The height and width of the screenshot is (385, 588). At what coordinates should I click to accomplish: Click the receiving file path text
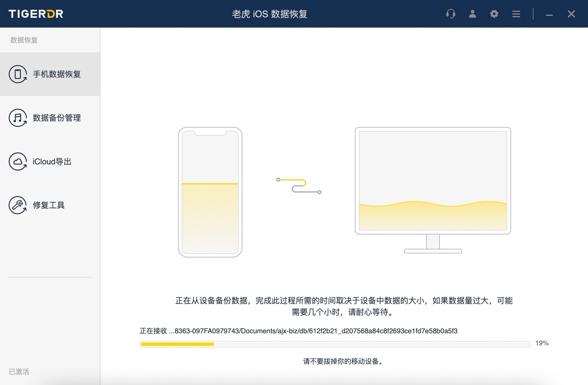pyautogui.click(x=299, y=331)
